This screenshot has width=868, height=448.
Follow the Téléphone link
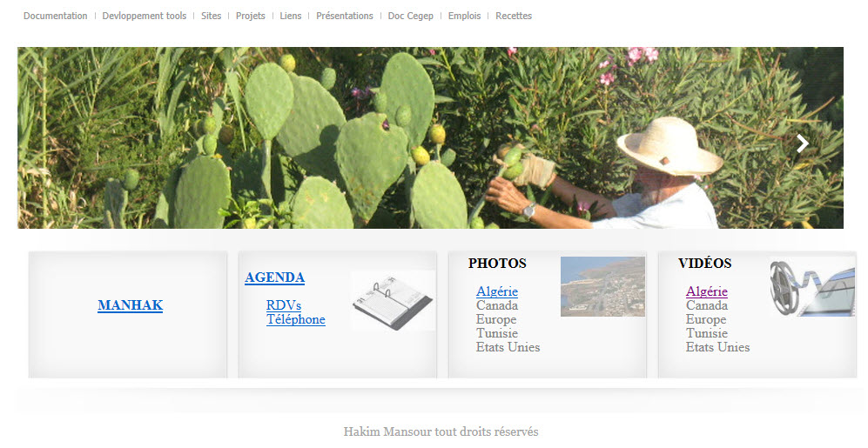(x=296, y=319)
